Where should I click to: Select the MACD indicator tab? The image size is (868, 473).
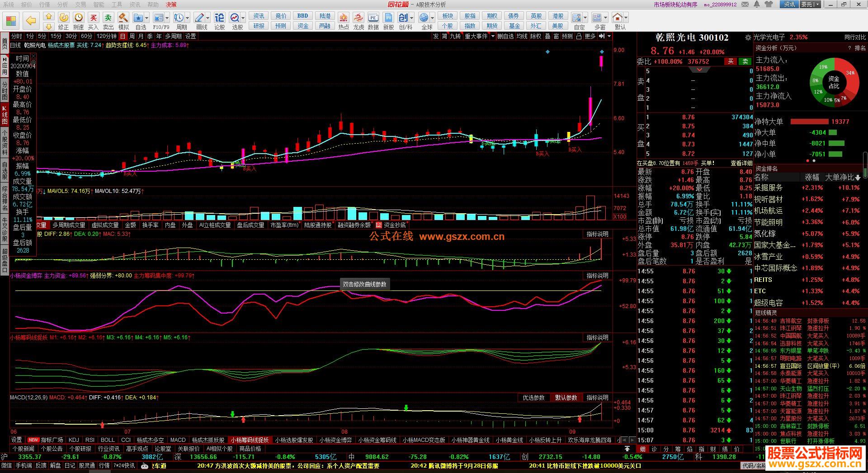click(x=178, y=440)
